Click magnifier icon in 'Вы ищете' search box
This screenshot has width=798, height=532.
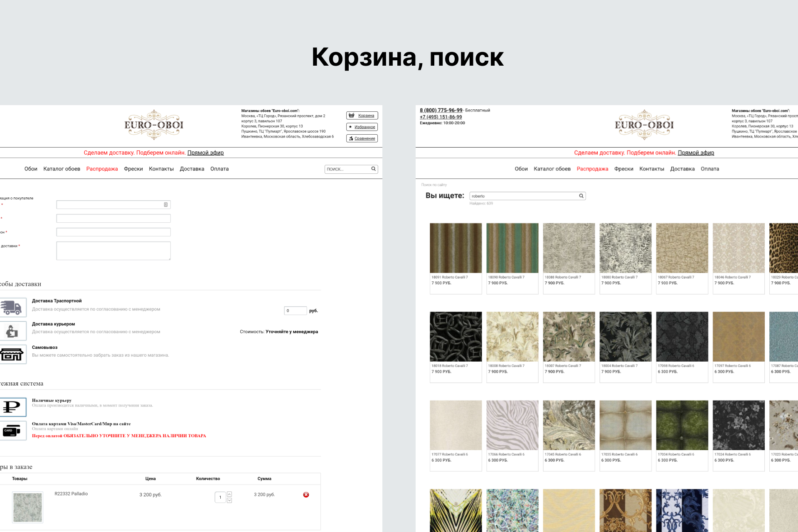point(581,196)
